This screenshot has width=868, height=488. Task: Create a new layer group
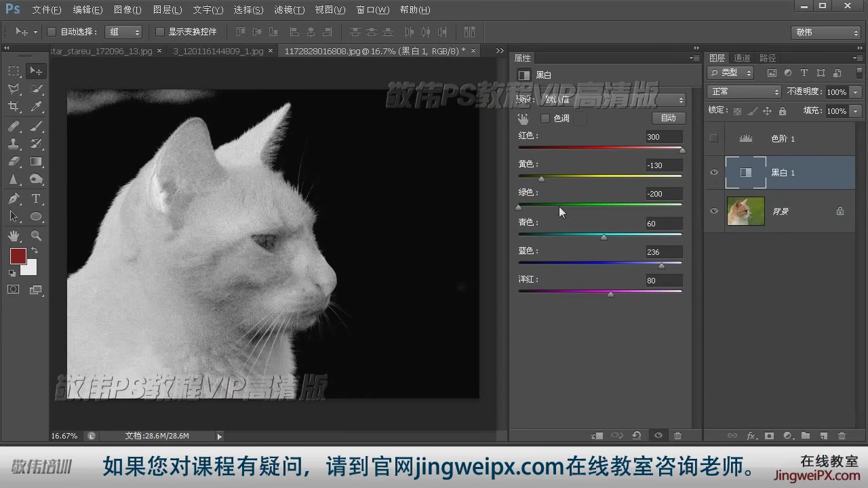pos(806,436)
